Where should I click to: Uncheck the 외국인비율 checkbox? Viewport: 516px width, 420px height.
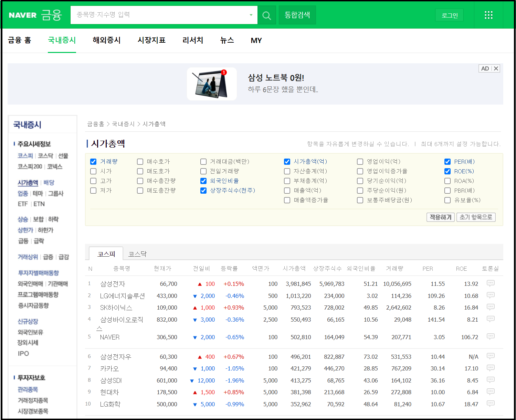point(203,181)
